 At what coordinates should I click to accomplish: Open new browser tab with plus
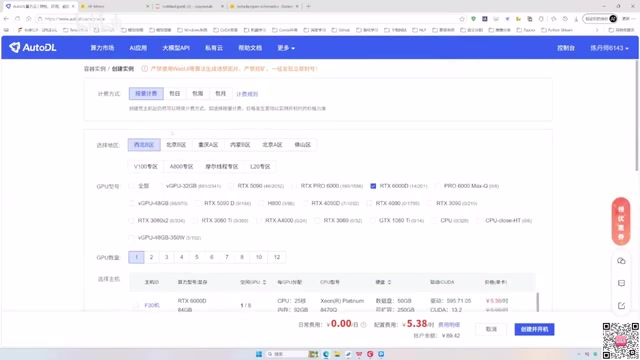pyautogui.click(x=308, y=6)
